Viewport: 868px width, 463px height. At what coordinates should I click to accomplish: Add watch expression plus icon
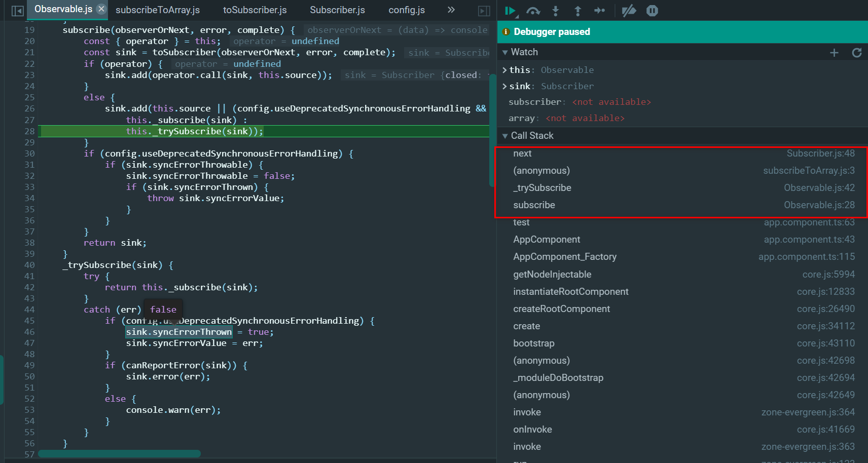pyautogui.click(x=834, y=52)
